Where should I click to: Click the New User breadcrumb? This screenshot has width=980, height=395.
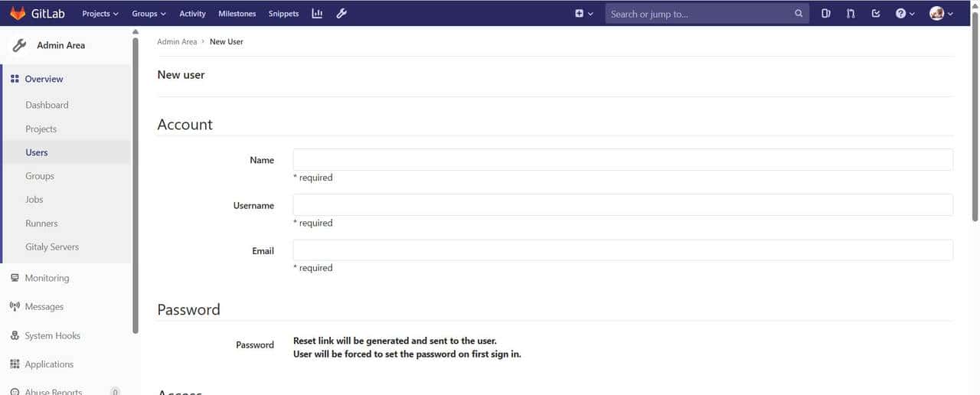[227, 41]
